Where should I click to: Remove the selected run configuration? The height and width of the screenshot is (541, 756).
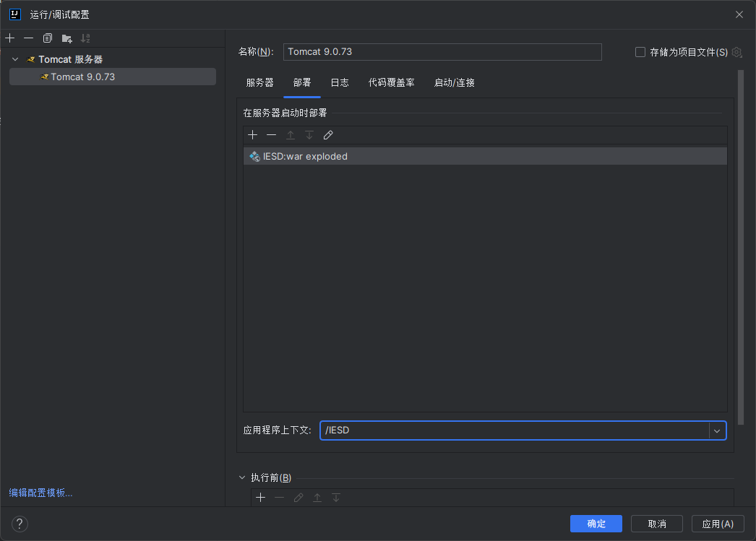tap(28, 38)
